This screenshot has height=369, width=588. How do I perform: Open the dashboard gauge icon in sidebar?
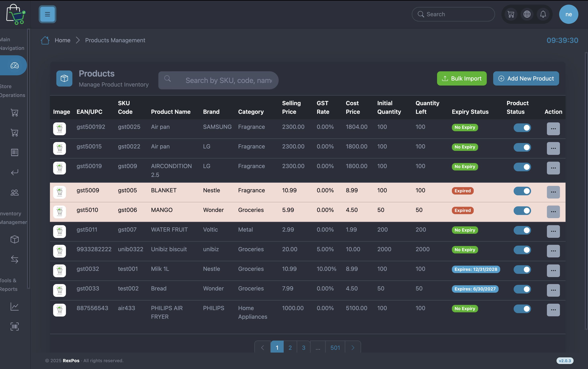click(14, 65)
